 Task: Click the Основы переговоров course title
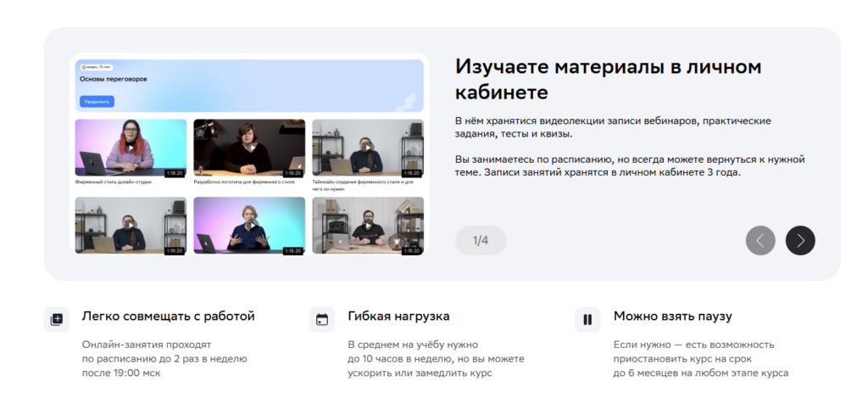[114, 79]
